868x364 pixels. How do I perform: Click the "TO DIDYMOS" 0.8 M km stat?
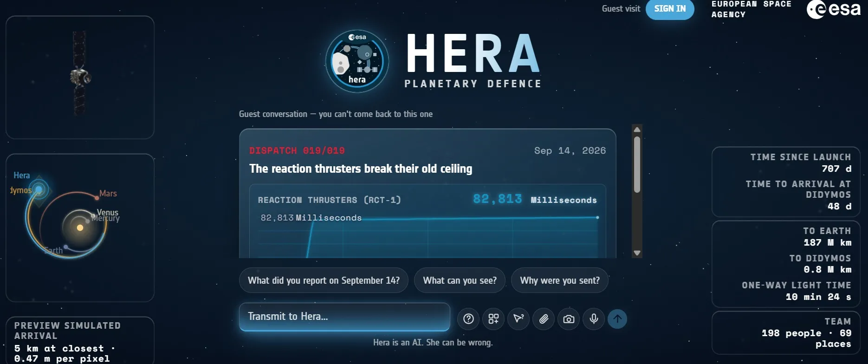tap(820, 264)
